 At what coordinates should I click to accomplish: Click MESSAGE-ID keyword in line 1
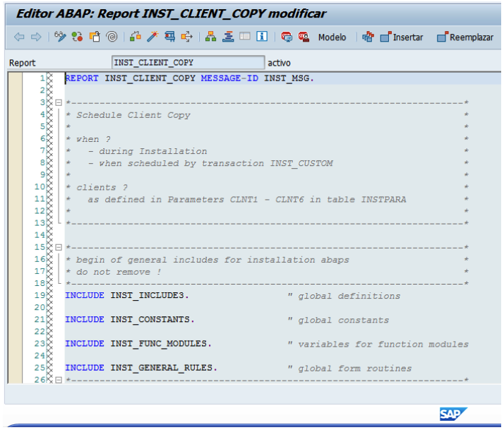pos(229,78)
